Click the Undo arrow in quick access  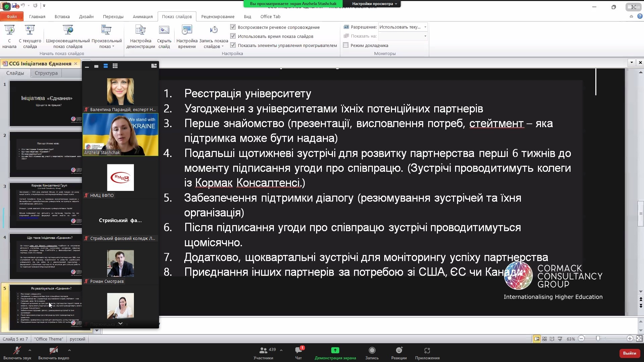click(23, 6)
